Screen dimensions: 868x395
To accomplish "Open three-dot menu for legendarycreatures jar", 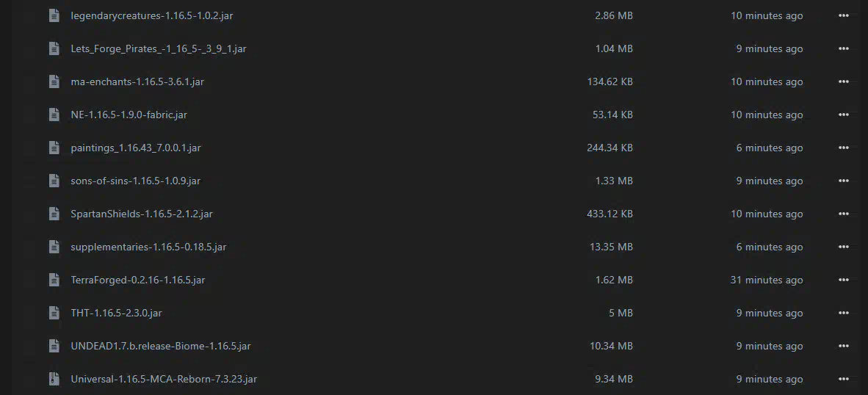I will pos(843,15).
